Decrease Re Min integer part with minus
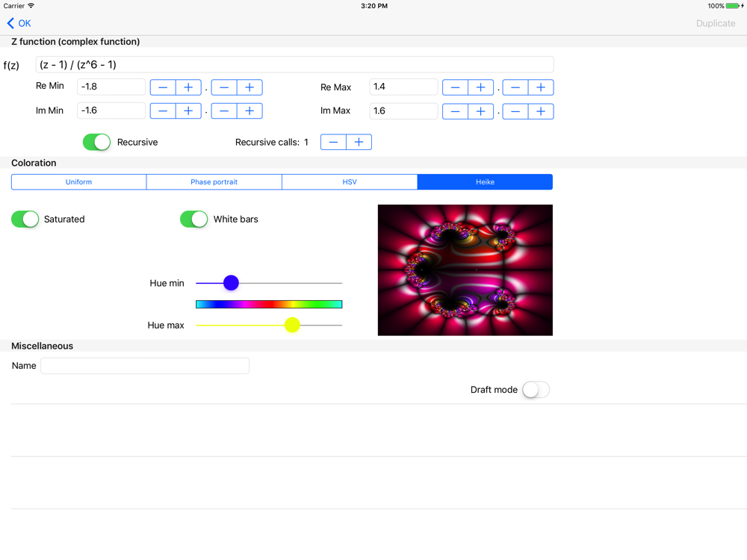 [x=163, y=87]
